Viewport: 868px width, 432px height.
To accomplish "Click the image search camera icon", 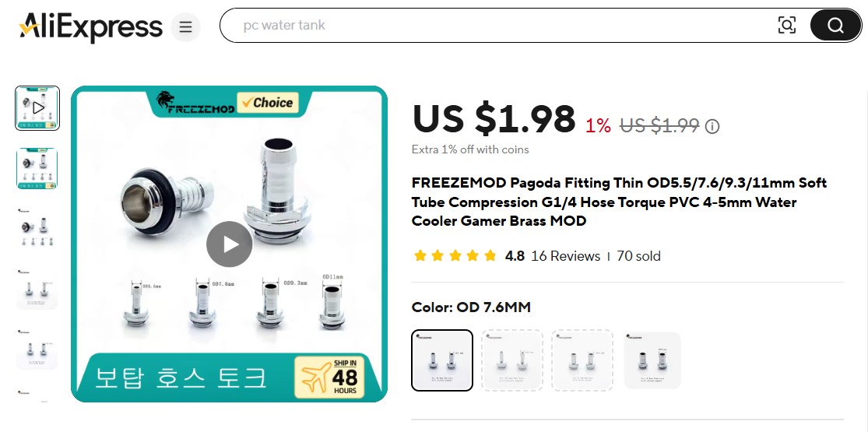I will [786, 26].
